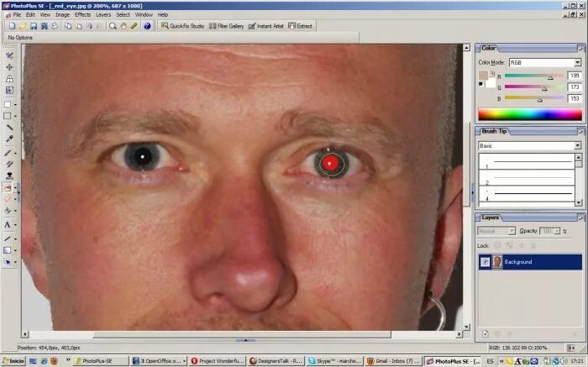Select the Clone stamp tool
The image size is (588, 367).
(x=9, y=176)
